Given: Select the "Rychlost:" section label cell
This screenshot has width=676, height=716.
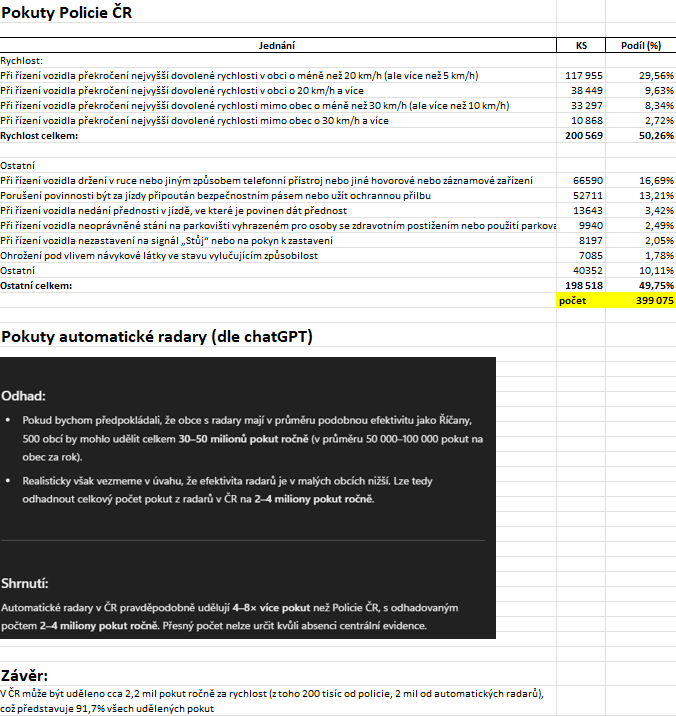Looking at the screenshot, I should [x=21, y=61].
